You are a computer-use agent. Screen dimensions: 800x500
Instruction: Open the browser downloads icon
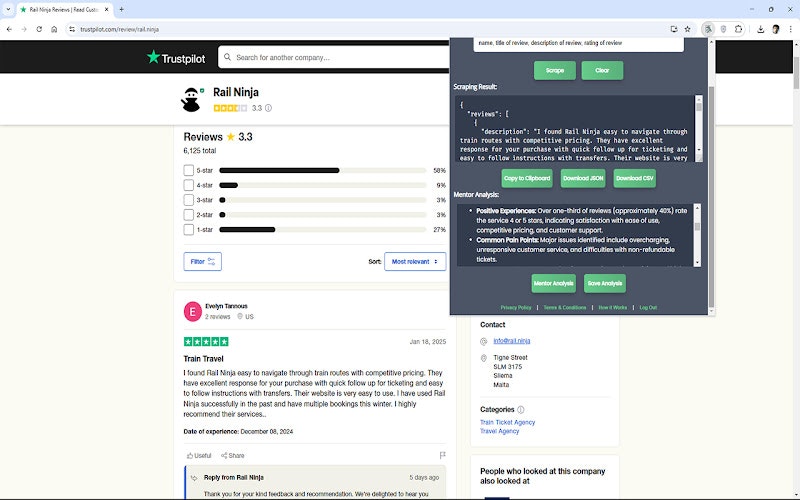point(760,30)
